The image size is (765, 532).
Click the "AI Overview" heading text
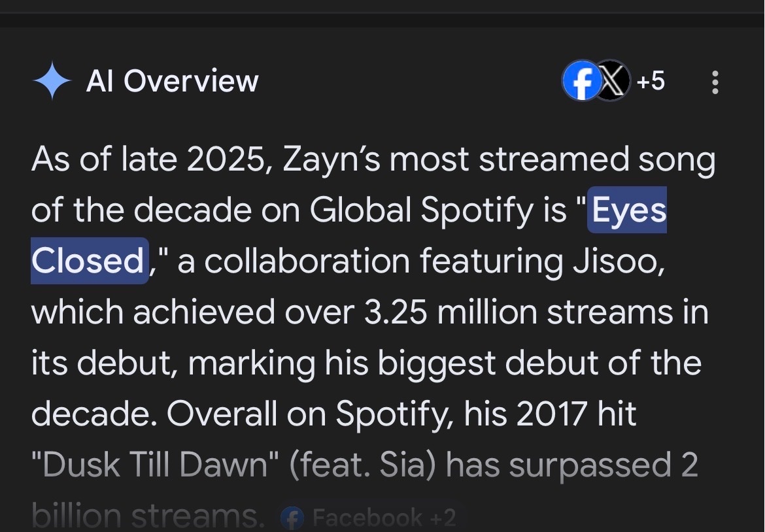(x=172, y=82)
